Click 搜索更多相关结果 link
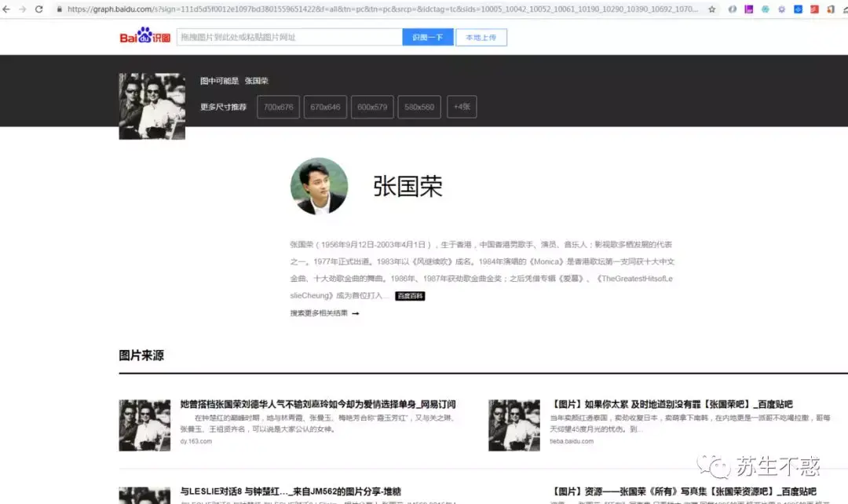Screen dimensions: 848x504 pyautogui.click(x=319, y=313)
